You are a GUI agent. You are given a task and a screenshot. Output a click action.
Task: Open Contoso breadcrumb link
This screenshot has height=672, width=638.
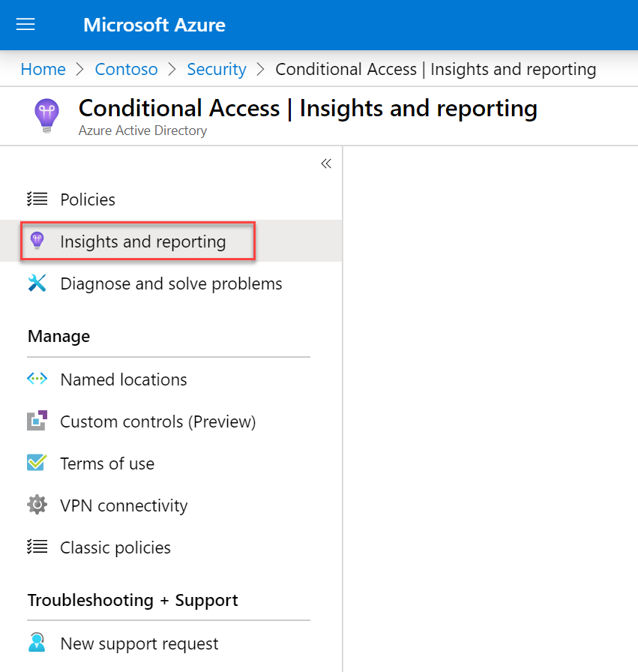click(x=127, y=69)
